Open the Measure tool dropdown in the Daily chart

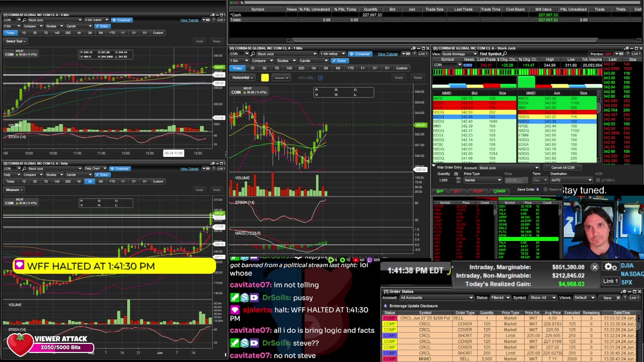point(14,190)
